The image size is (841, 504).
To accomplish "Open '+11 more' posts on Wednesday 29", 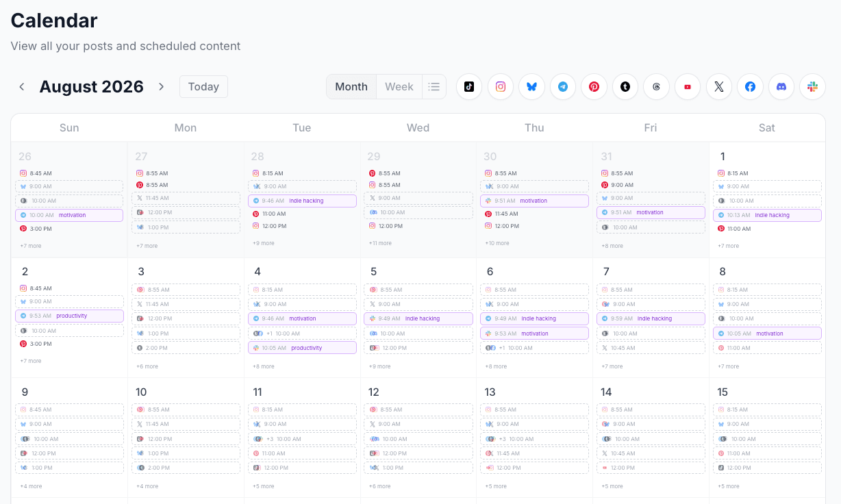I will pyautogui.click(x=380, y=243).
